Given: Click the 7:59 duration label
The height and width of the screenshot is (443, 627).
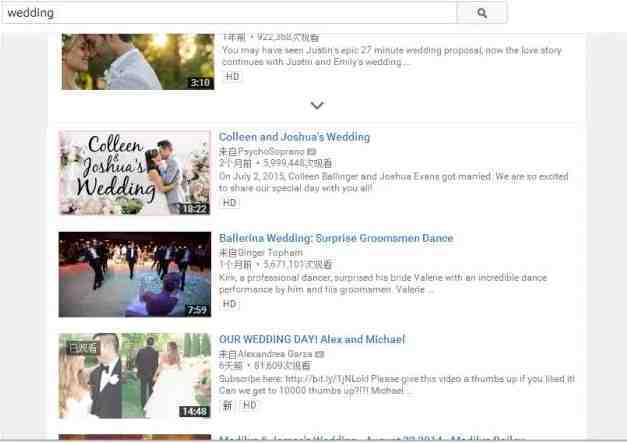Looking at the screenshot, I should point(197,310).
